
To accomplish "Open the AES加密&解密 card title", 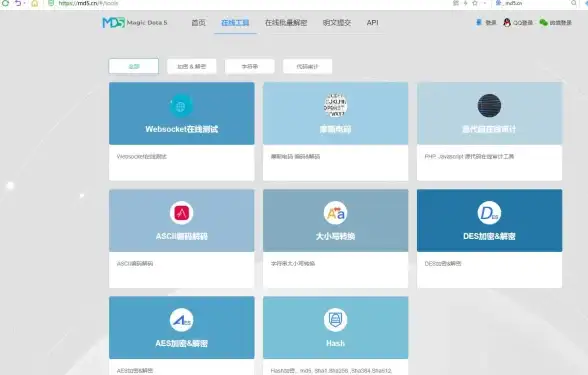I will coord(182,344).
